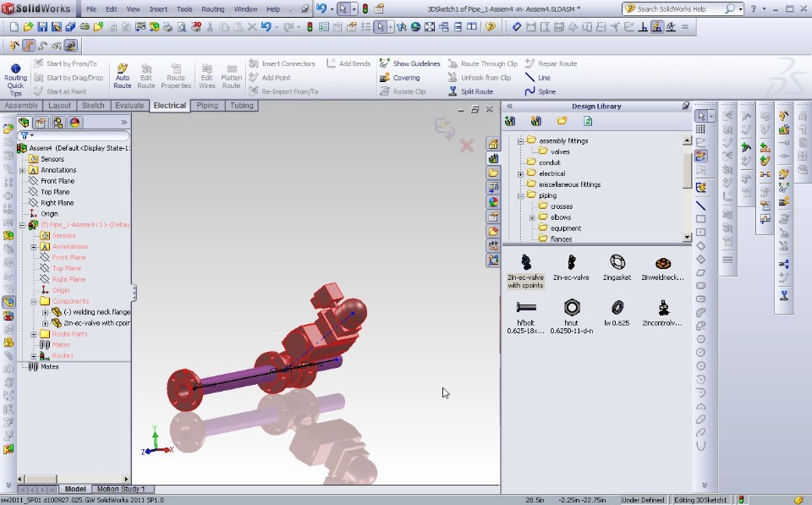812x505 pixels.
Task: Click the Repair Route command
Action: click(x=551, y=63)
